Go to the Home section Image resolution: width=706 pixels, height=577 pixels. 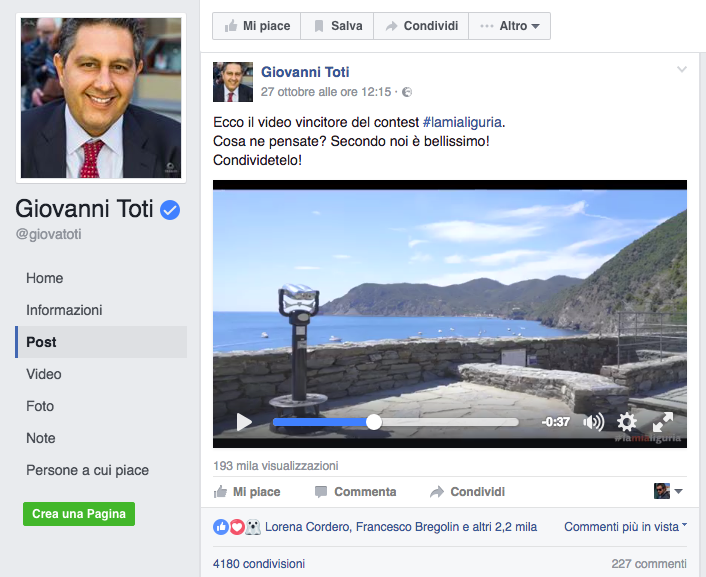[45, 278]
